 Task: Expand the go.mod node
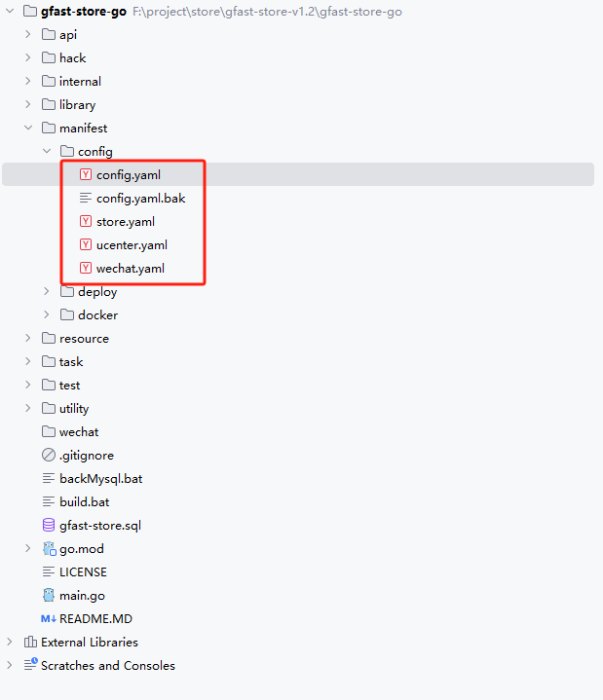(x=29, y=549)
